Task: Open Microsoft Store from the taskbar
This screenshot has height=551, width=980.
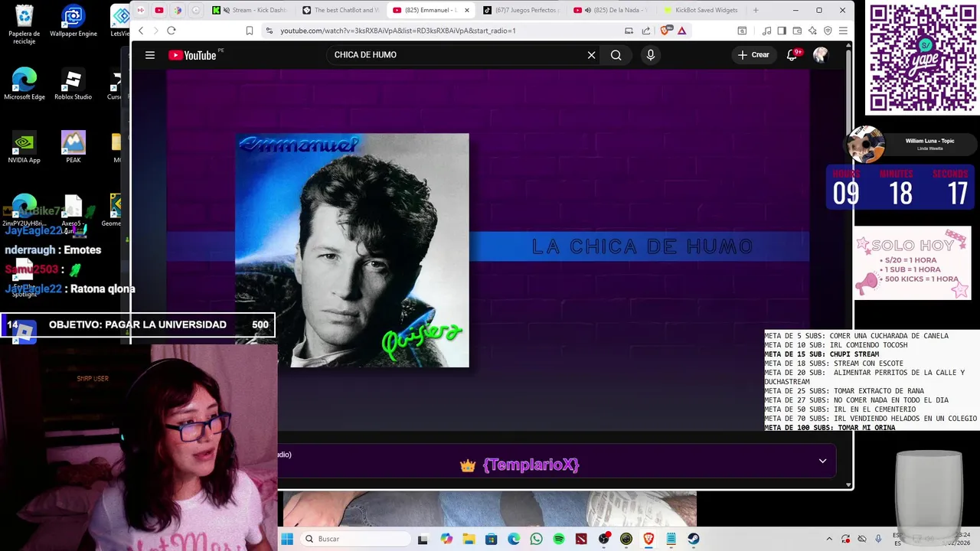Action: (x=491, y=539)
